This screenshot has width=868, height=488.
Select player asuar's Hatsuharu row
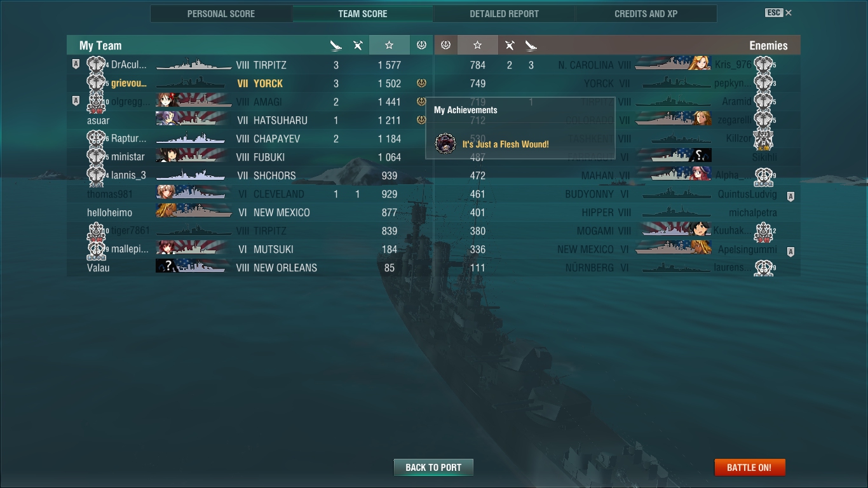pyautogui.click(x=249, y=120)
